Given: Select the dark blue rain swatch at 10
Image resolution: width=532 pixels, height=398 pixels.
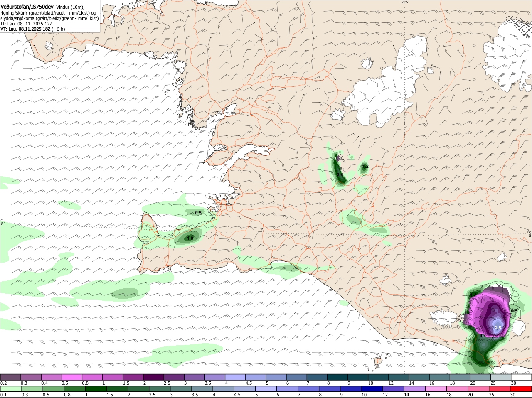Looking at the screenshot, I should pos(372,389).
